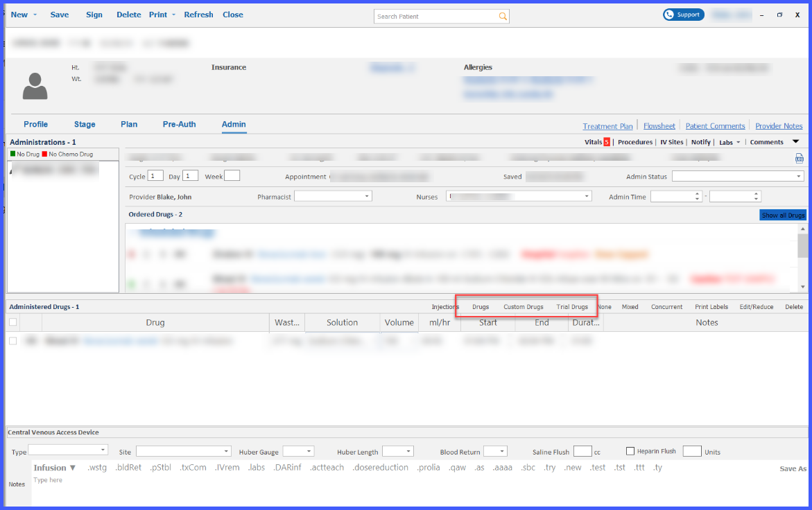Click the Vitals red count badge
812x510 pixels.
tap(607, 142)
